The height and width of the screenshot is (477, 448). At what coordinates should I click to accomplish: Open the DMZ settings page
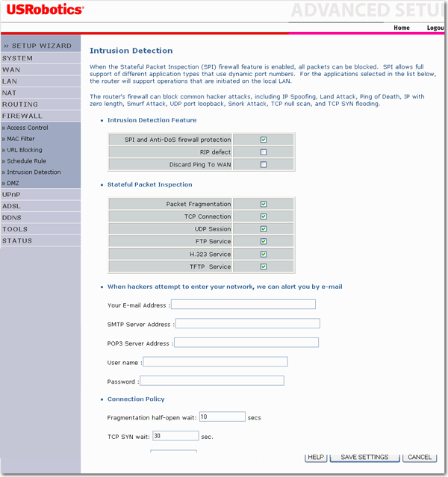pos(13,183)
